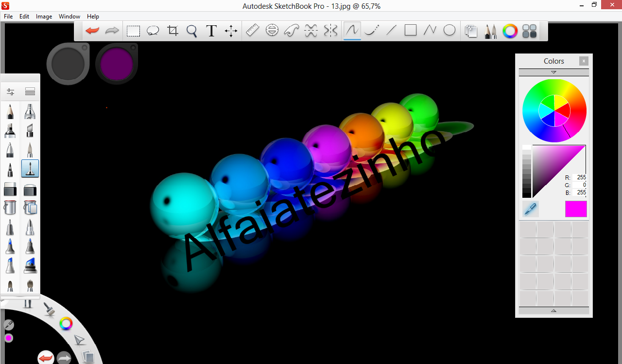Select the Rectangle draw style
This screenshot has width=622, height=364.
click(411, 31)
